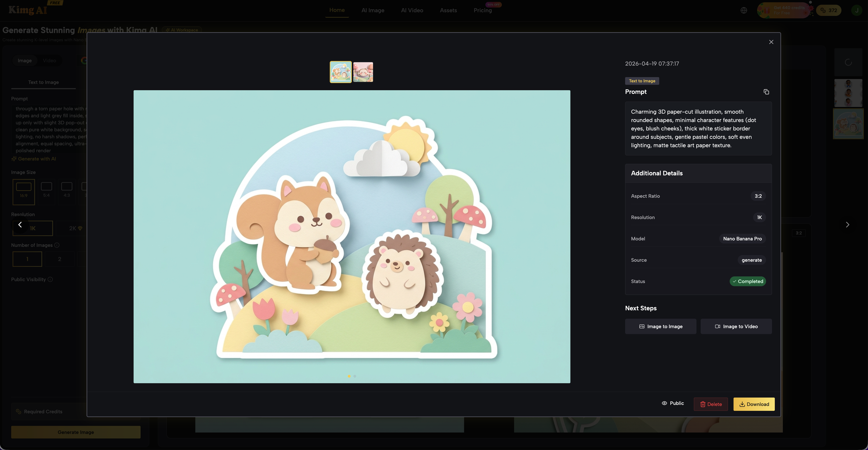Screen dimensions: 868x450
Task: Select the 16:9 image size option
Action: [24, 192]
